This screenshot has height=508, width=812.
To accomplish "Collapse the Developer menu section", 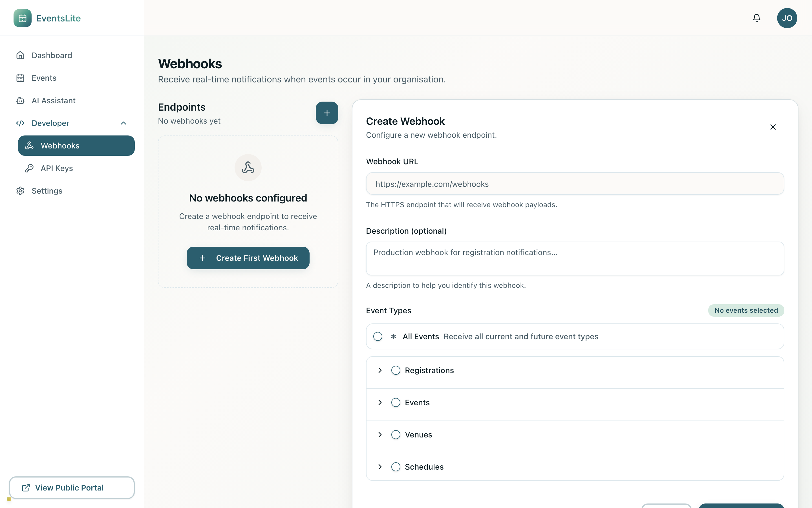I will click(x=72, y=123).
